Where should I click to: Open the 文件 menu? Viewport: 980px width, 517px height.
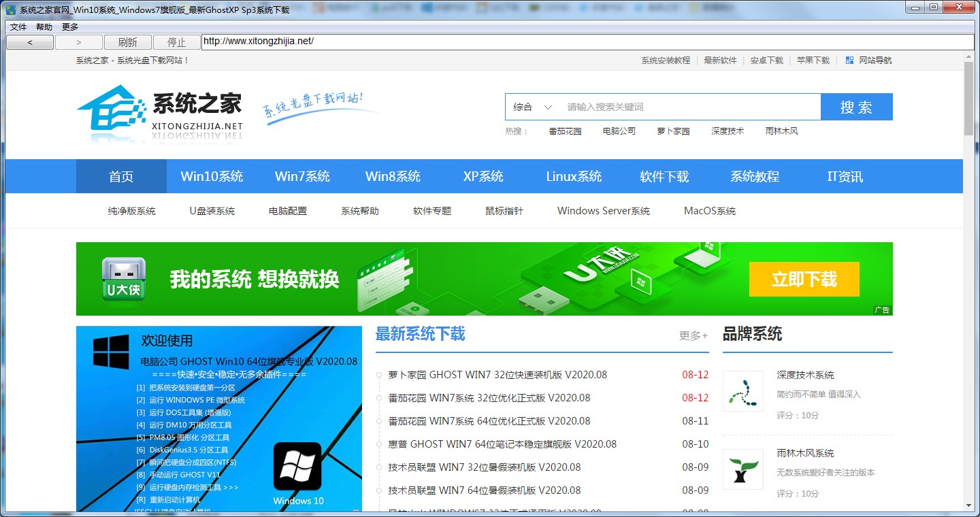click(18, 27)
